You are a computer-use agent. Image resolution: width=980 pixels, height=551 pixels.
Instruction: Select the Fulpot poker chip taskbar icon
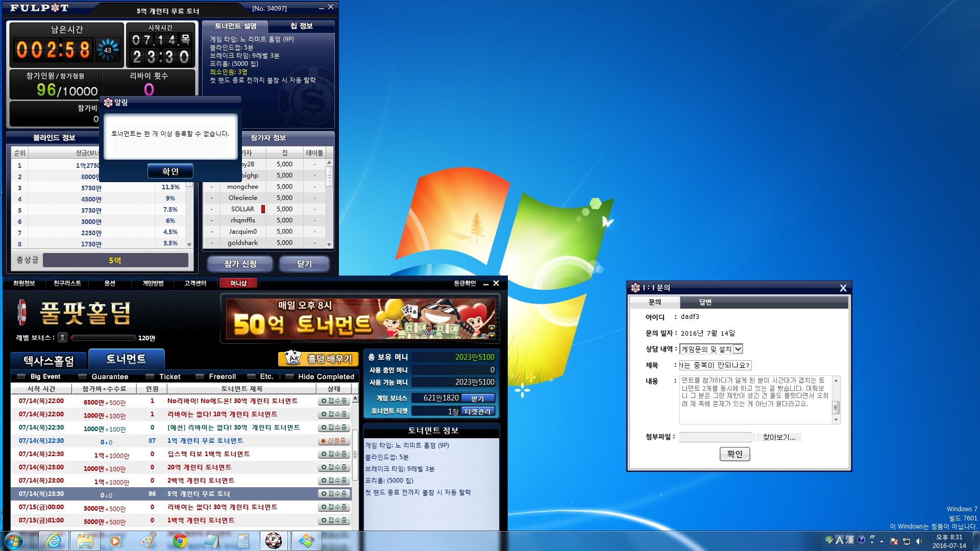[x=274, y=541]
